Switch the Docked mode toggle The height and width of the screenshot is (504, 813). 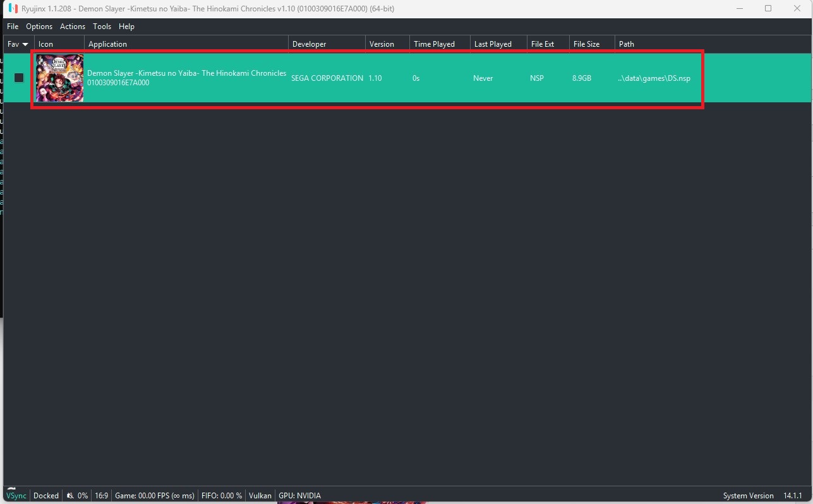tap(46, 496)
